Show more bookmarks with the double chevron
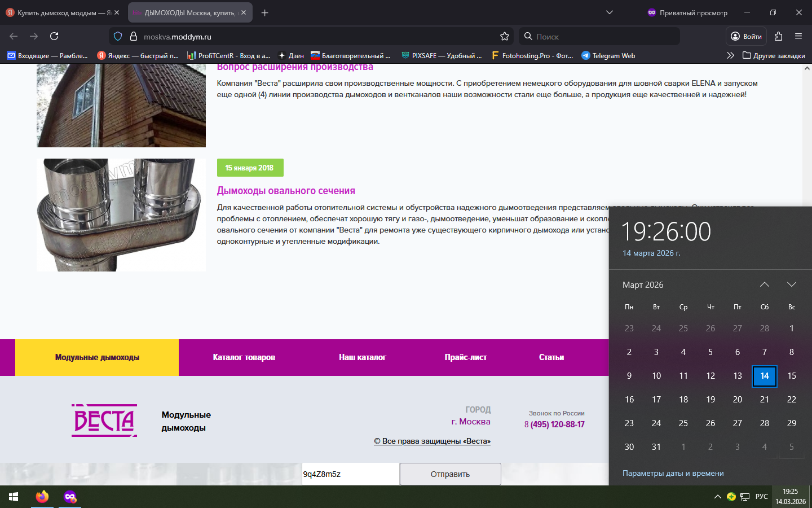812x508 pixels. click(x=730, y=55)
